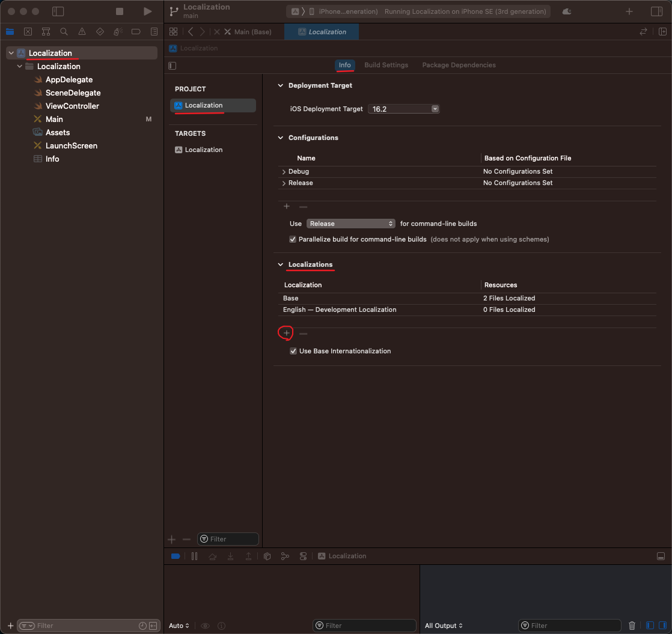
Task: Click the Run play button
Action: [147, 11]
